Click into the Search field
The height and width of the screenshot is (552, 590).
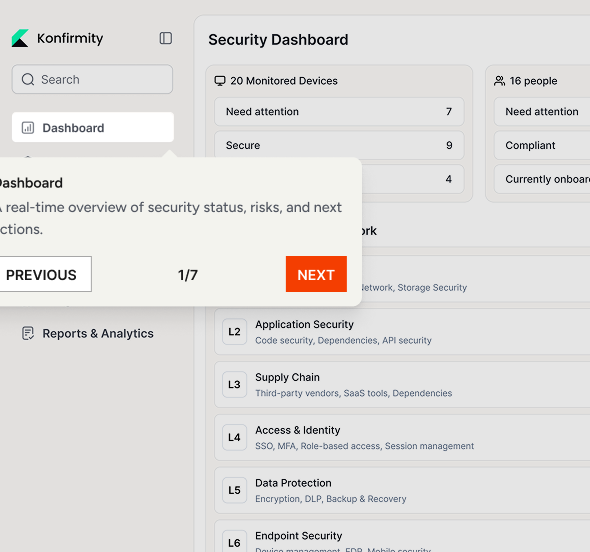[92, 79]
